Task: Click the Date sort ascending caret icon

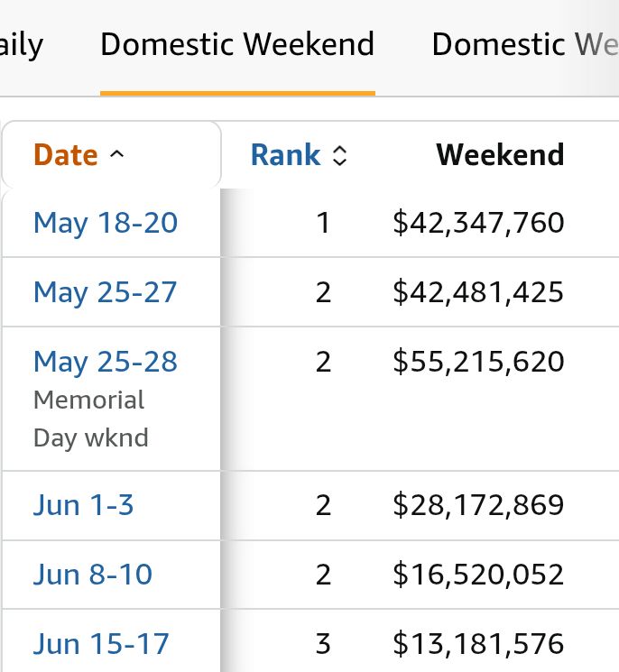Action: pos(116,154)
